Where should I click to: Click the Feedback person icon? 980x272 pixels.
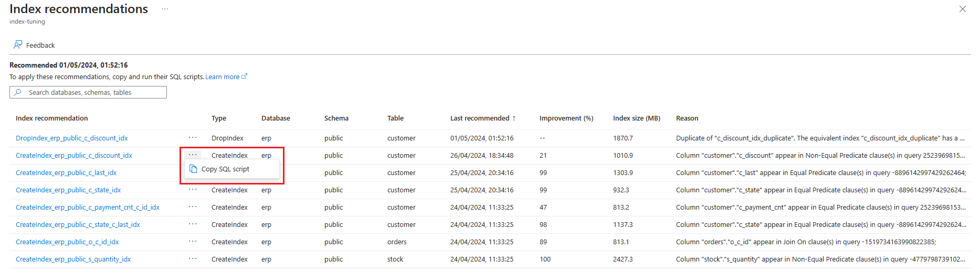click(x=18, y=45)
